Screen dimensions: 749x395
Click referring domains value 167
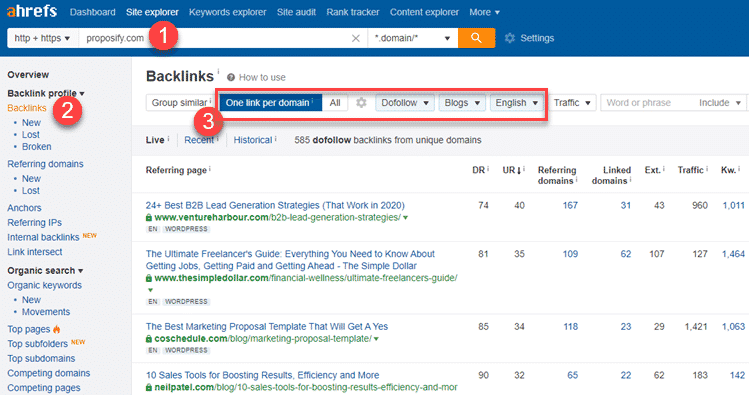[570, 205]
